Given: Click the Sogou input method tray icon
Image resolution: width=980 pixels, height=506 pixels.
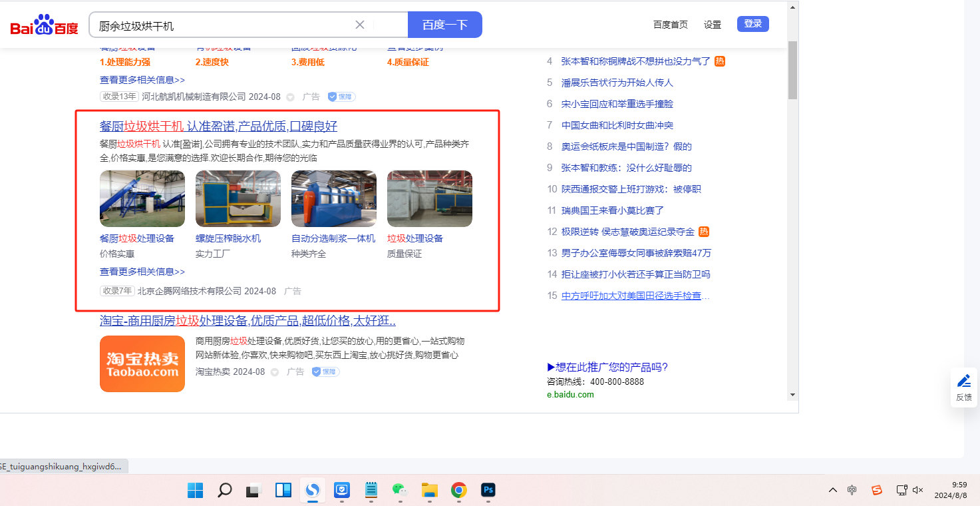Looking at the screenshot, I should [x=877, y=491].
